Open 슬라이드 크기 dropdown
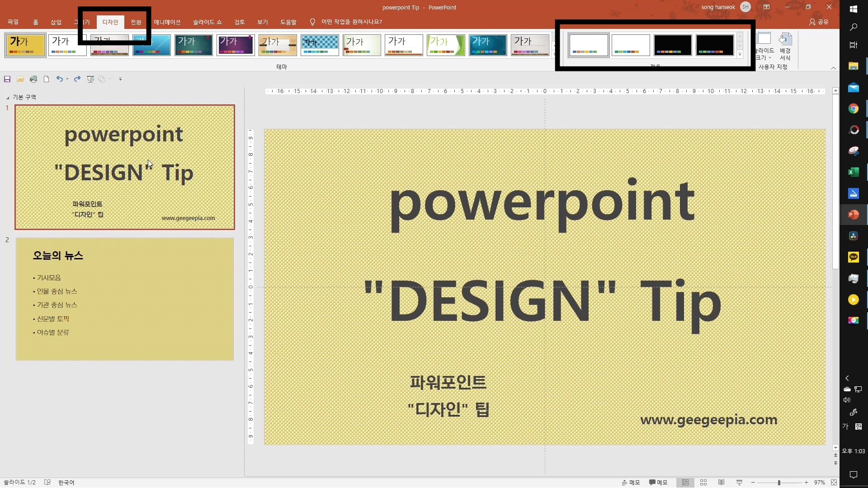868x488 pixels. click(764, 46)
